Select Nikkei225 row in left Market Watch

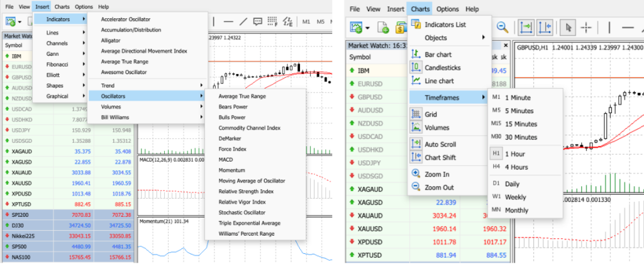(68, 236)
